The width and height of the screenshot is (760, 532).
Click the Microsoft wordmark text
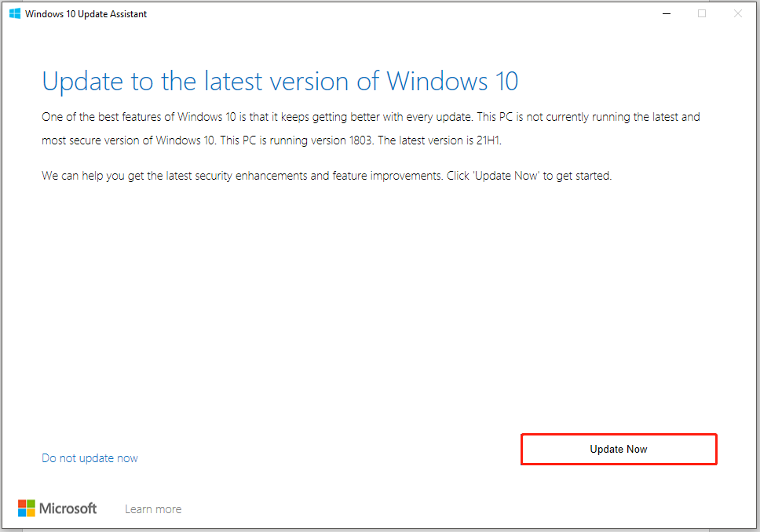click(68, 508)
